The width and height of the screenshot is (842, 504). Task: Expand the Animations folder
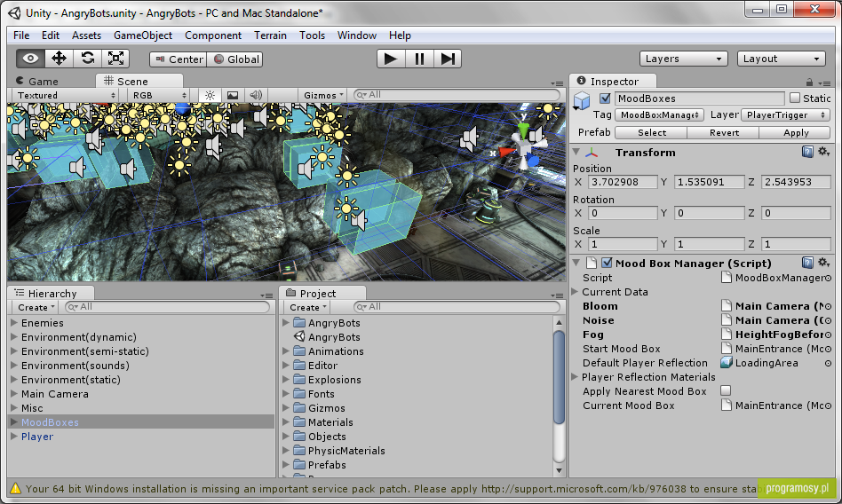286,351
